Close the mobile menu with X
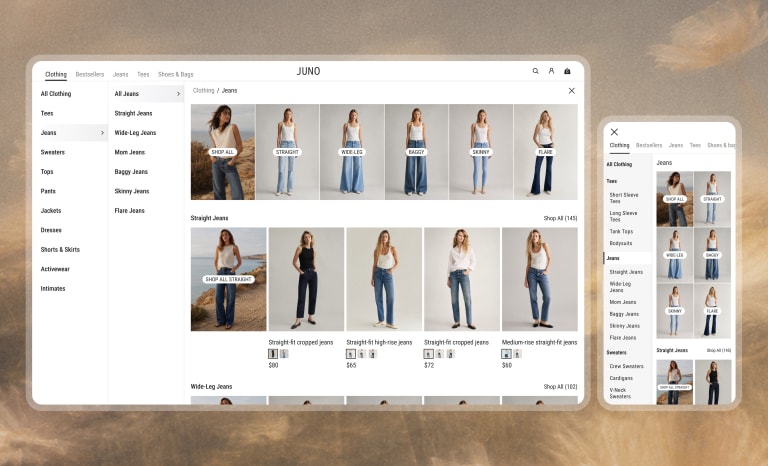The width and height of the screenshot is (768, 466). 614,132
